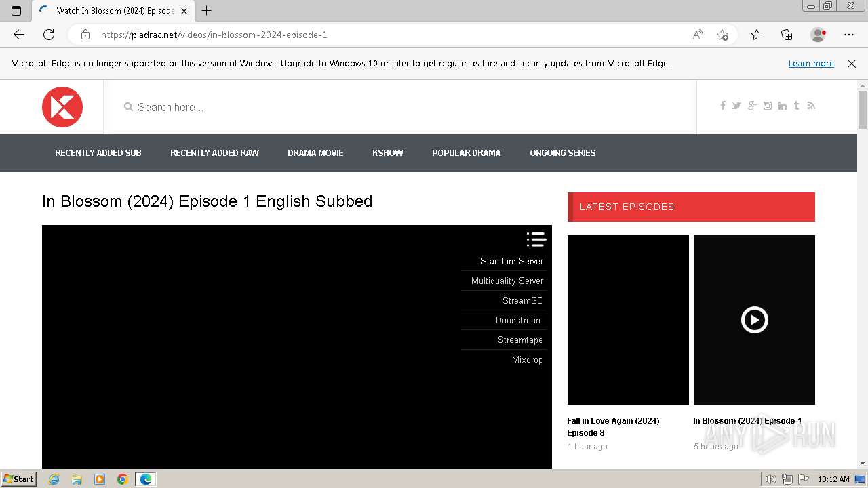Image resolution: width=868 pixels, height=488 pixels.
Task: Open the KShow menu
Action: pyautogui.click(x=388, y=153)
